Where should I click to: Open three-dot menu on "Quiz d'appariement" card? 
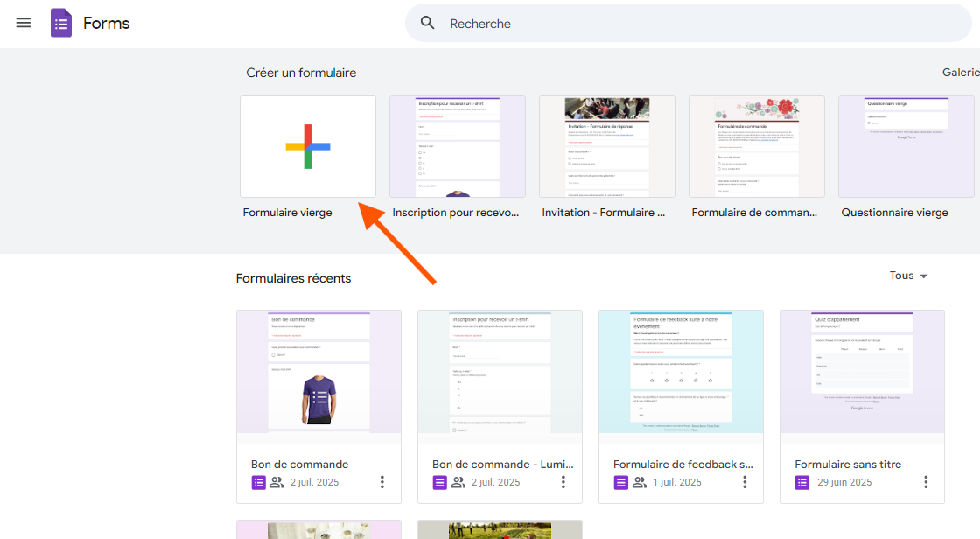click(926, 482)
